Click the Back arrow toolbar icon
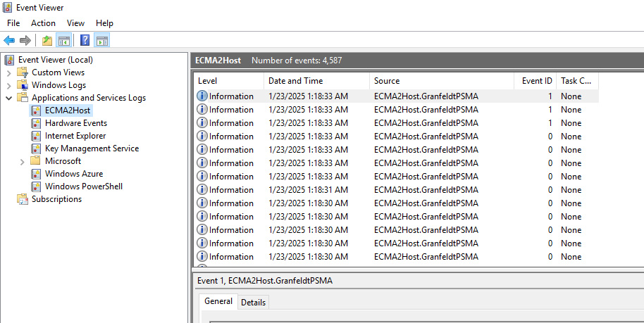 9,41
